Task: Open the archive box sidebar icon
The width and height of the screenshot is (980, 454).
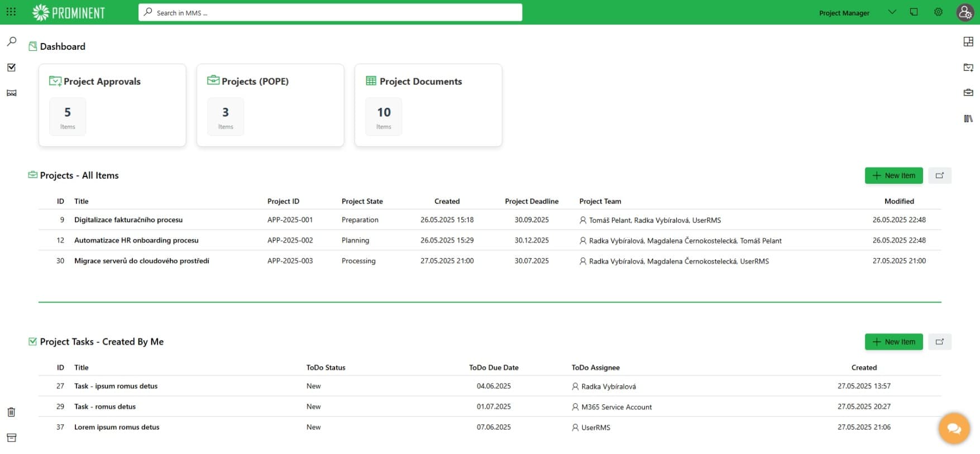Action: click(11, 438)
